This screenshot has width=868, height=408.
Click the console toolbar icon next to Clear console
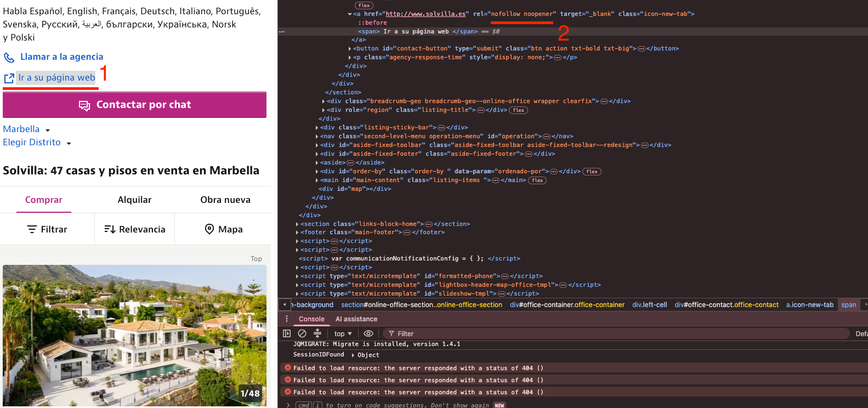click(317, 333)
